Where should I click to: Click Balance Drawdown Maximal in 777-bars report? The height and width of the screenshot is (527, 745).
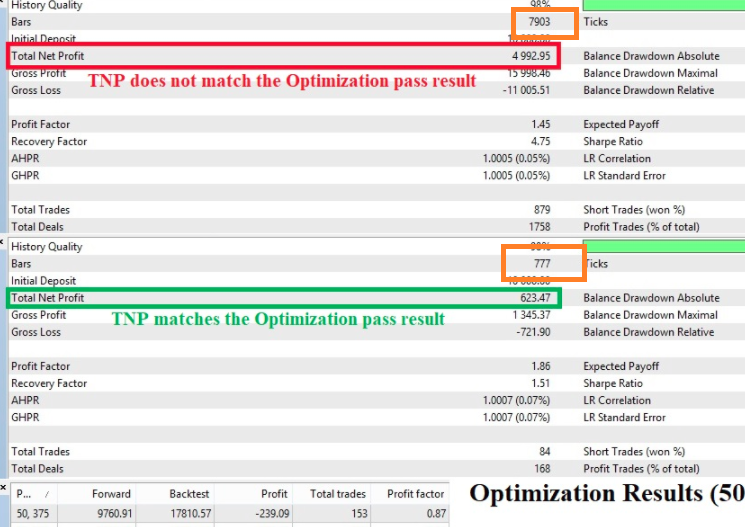click(x=650, y=315)
